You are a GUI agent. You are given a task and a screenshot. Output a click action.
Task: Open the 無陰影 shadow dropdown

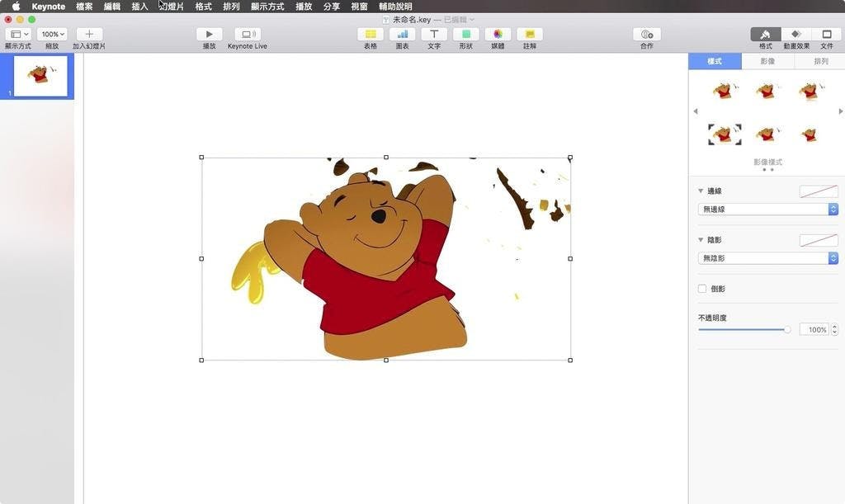pos(768,258)
